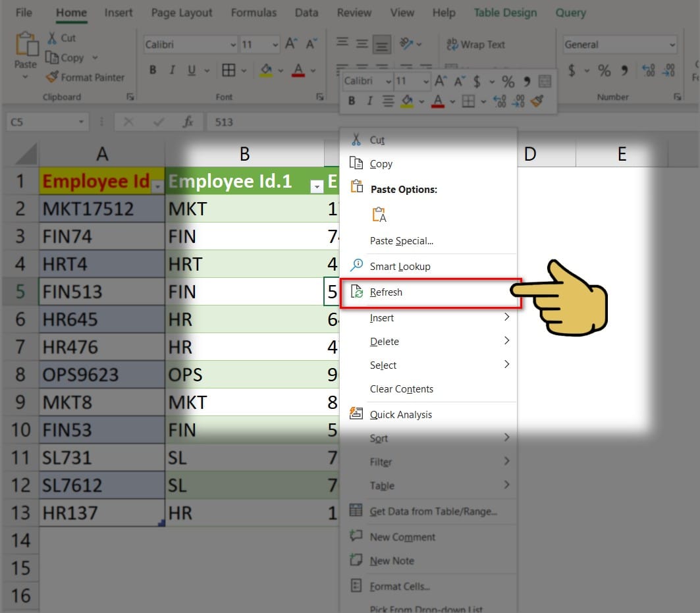Click the Smart Lookup magnifier icon
The image size is (700, 613).
(356, 265)
